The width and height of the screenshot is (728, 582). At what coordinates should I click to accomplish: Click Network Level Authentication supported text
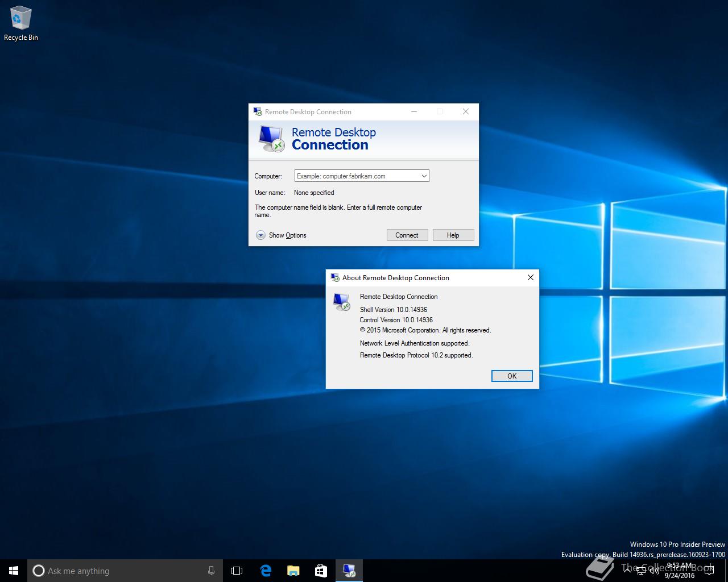pyautogui.click(x=415, y=343)
